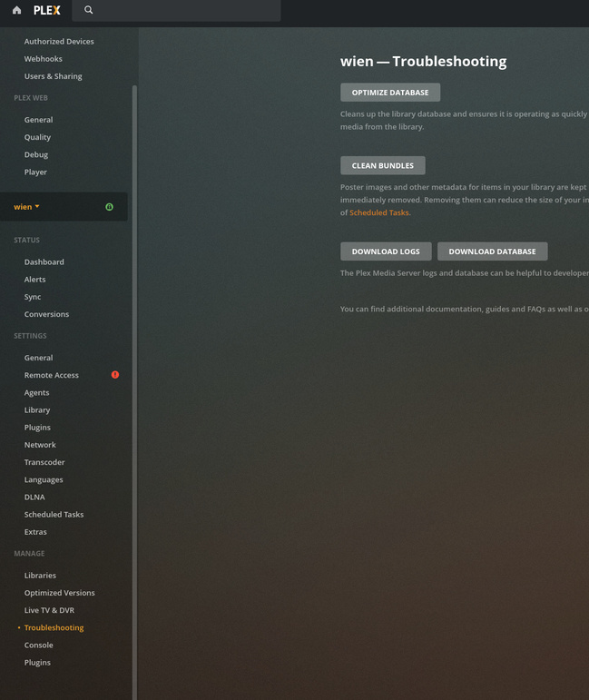Open Extras settings
The width and height of the screenshot is (589, 700).
35,532
